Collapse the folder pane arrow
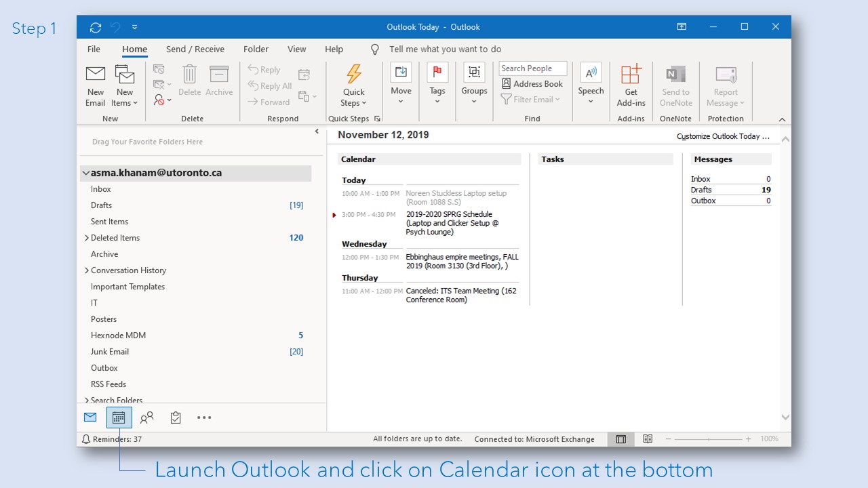Image resolution: width=868 pixels, height=488 pixels. coord(317,131)
